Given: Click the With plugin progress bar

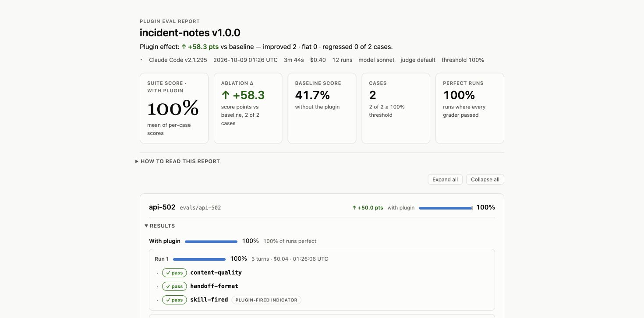Looking at the screenshot, I should (211, 241).
